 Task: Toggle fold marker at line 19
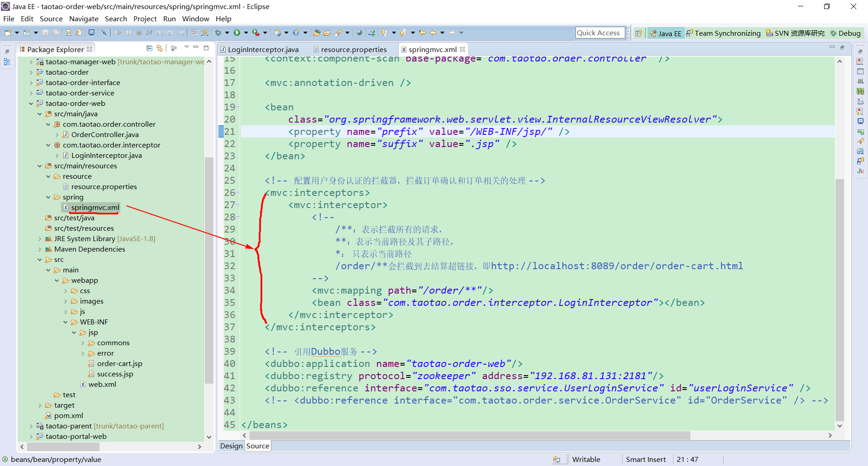tap(238, 107)
